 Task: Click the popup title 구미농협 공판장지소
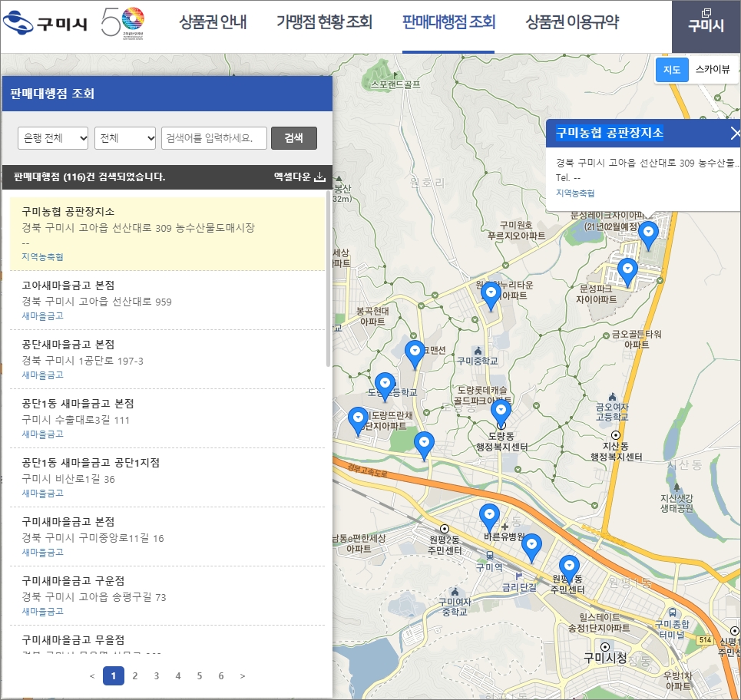pos(610,133)
